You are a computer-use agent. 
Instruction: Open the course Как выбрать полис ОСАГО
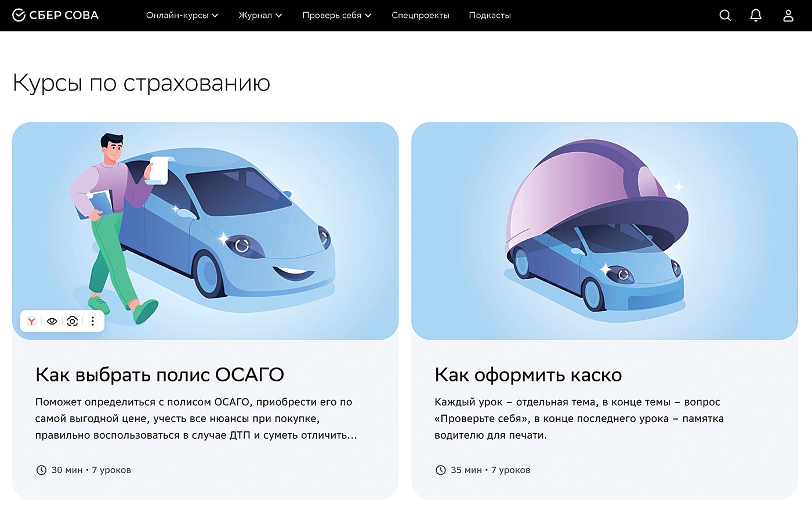tap(159, 374)
